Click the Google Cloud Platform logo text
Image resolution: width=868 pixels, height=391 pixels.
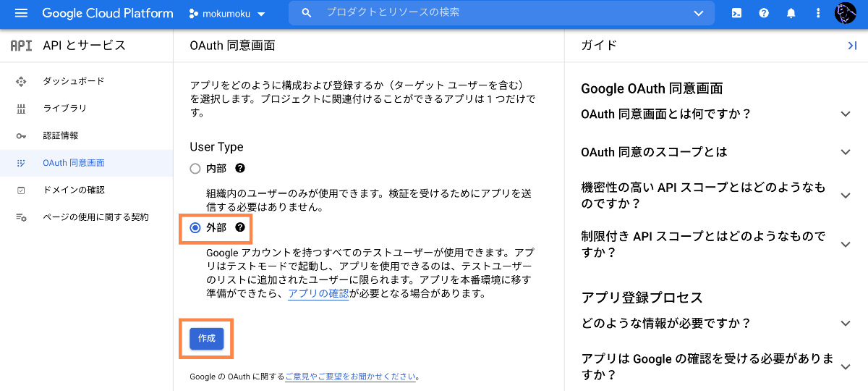click(x=108, y=13)
